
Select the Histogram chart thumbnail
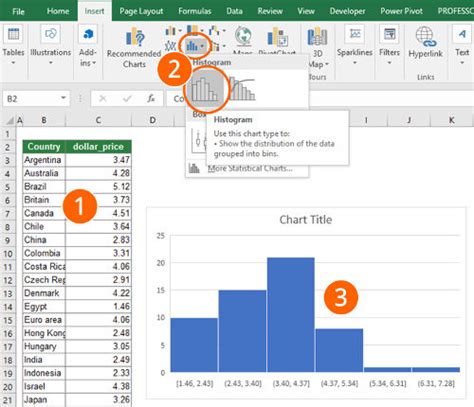205,89
